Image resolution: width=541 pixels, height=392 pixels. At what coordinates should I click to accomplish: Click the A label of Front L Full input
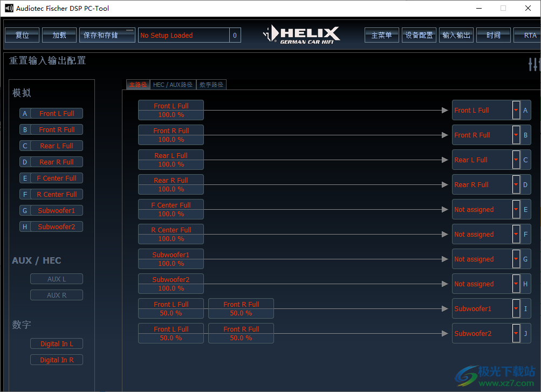[x=25, y=114]
